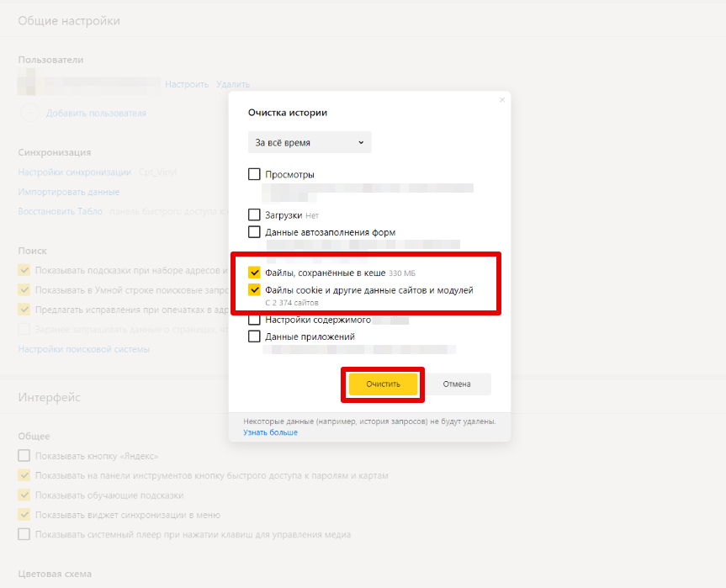The height and width of the screenshot is (588, 726).
Task: Toggle Показывать виджет синхронизации в меню
Action: point(24,514)
